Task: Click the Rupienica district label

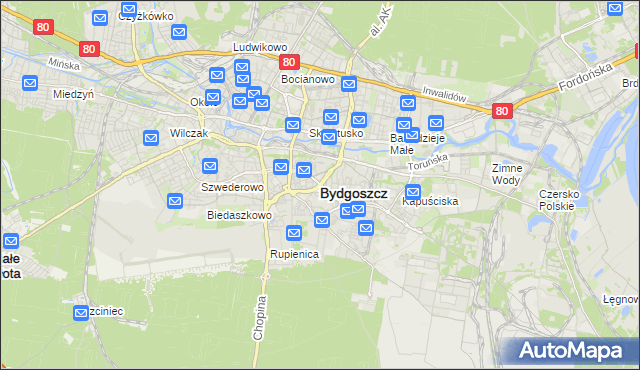Action: point(294,255)
